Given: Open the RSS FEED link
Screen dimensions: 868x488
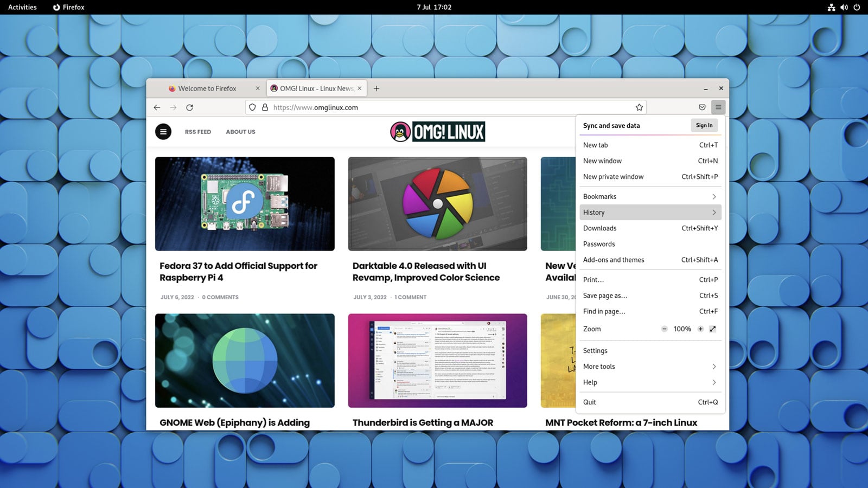Looking at the screenshot, I should [197, 132].
